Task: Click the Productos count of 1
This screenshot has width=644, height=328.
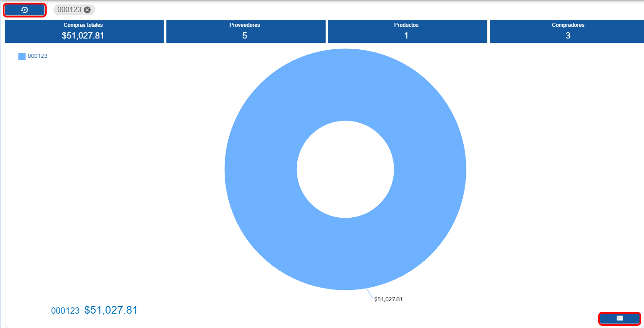Action: tap(406, 36)
